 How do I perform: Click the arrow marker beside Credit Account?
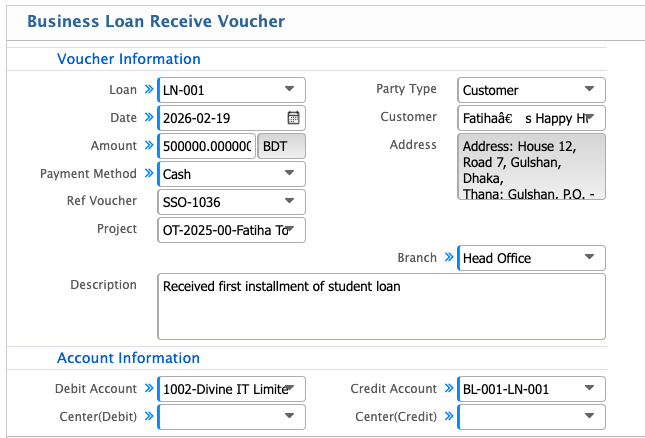click(x=450, y=388)
